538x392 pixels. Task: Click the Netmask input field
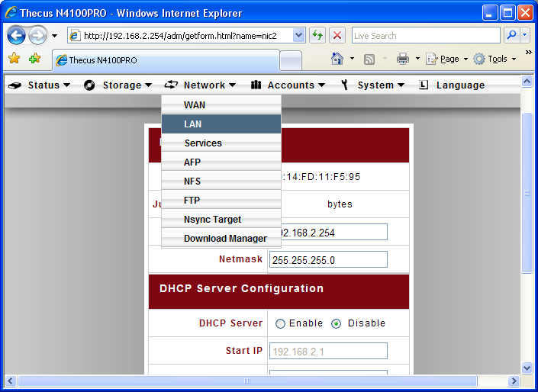coord(328,259)
